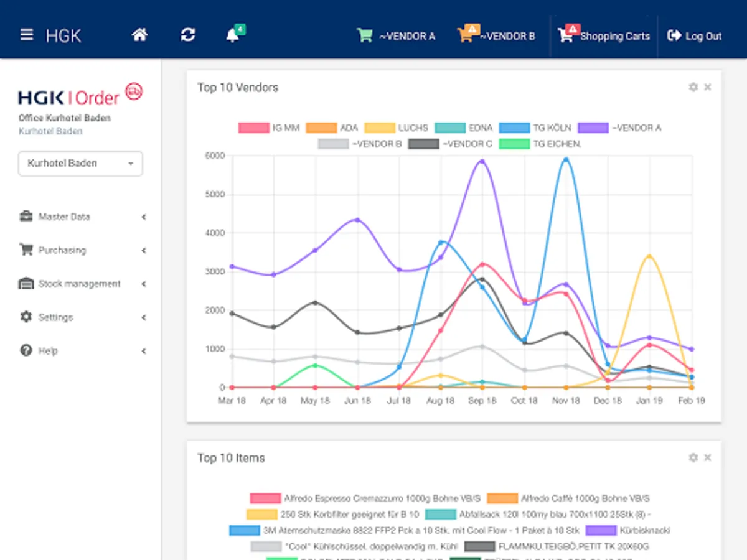Click the Top 10 Vendors gear icon
The height and width of the screenshot is (560, 747).
point(693,87)
